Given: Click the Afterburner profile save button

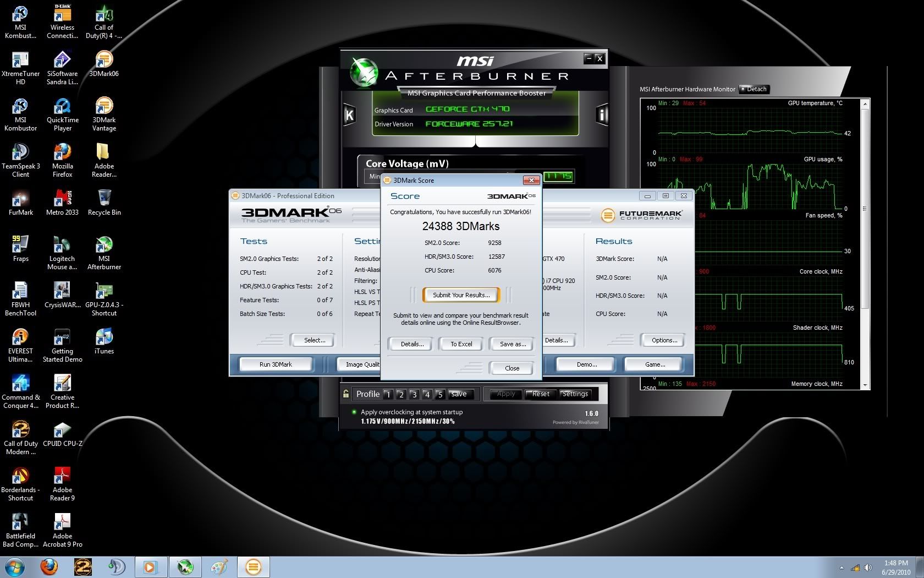Looking at the screenshot, I should pos(461,394).
